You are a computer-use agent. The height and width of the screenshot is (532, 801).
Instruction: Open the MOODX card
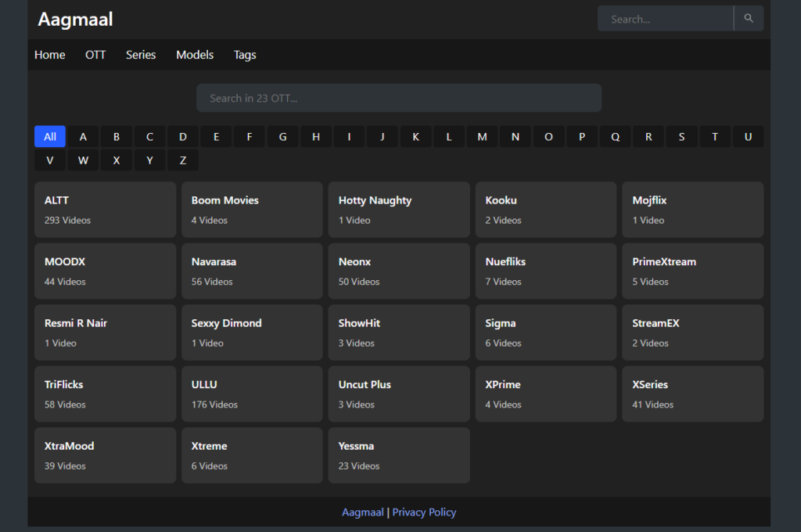point(106,271)
